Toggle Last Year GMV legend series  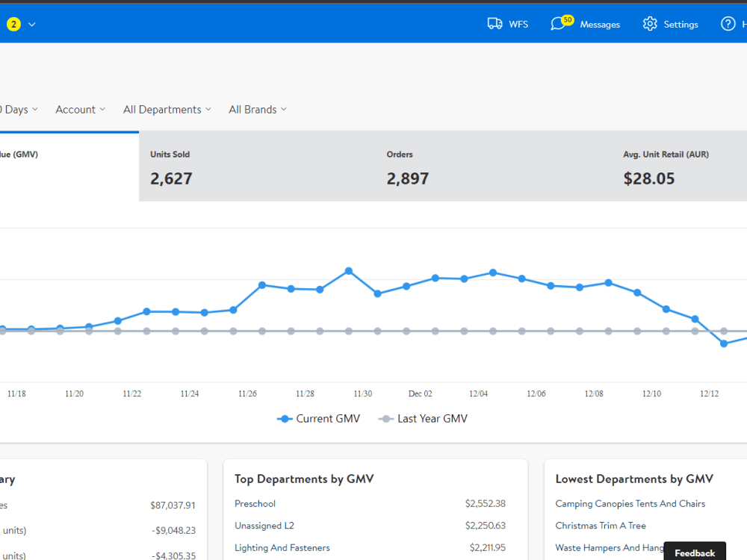tap(423, 419)
